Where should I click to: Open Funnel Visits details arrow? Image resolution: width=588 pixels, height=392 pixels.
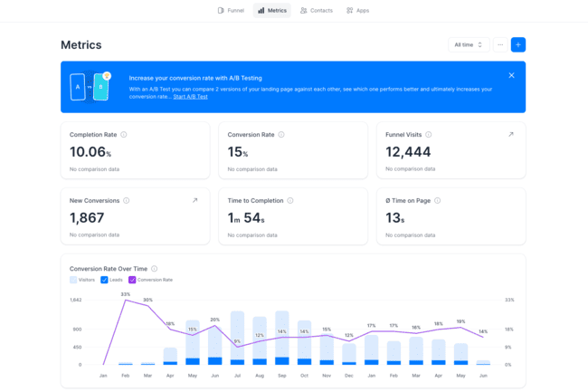pos(511,134)
